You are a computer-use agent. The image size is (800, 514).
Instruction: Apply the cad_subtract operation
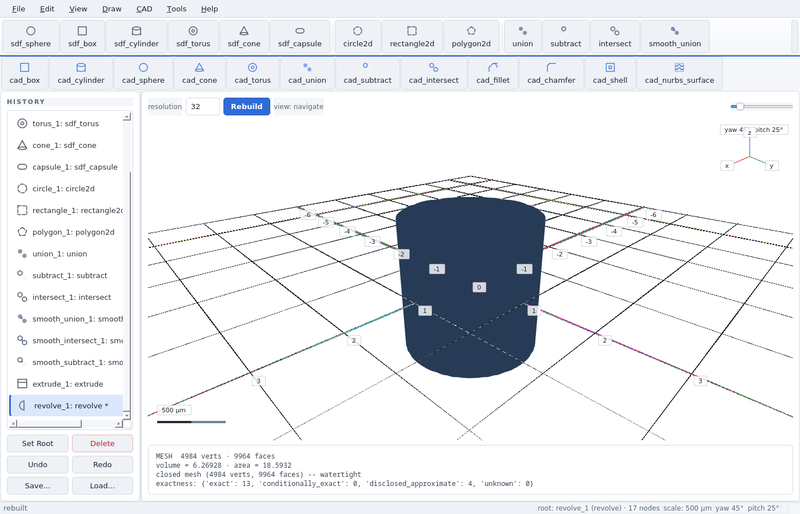coord(367,74)
